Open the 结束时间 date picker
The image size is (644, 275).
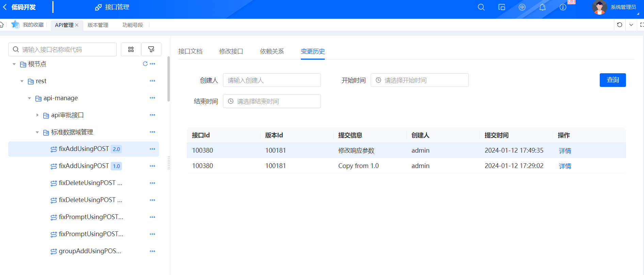click(272, 101)
